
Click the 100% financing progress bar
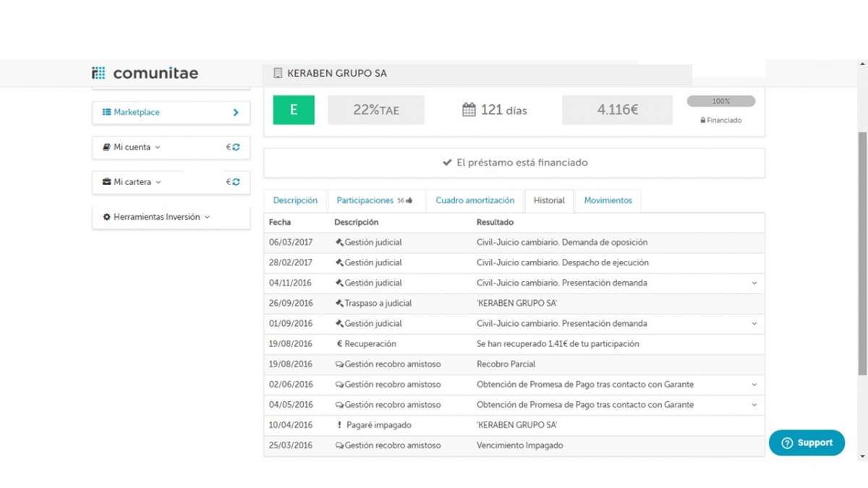720,102
